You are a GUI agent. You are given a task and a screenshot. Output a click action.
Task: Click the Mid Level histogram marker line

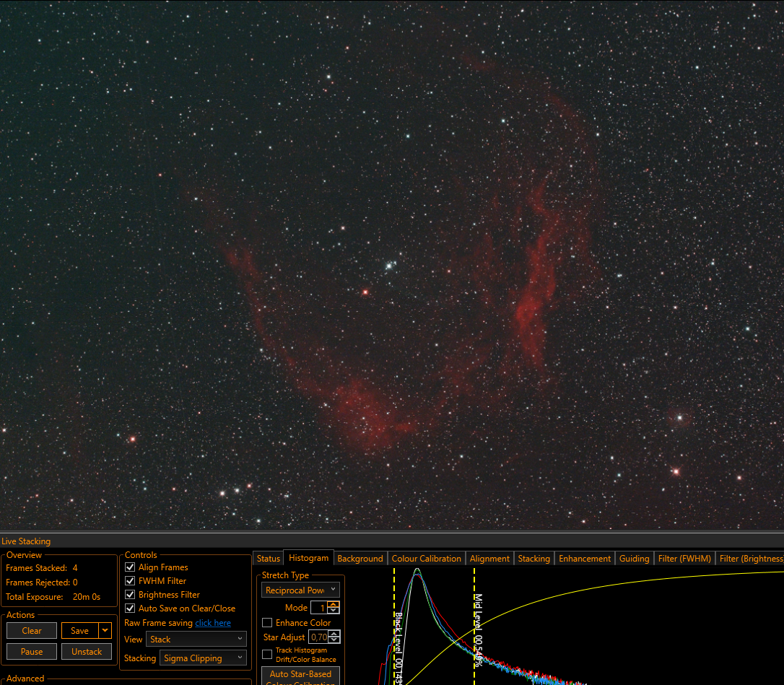[474, 626]
